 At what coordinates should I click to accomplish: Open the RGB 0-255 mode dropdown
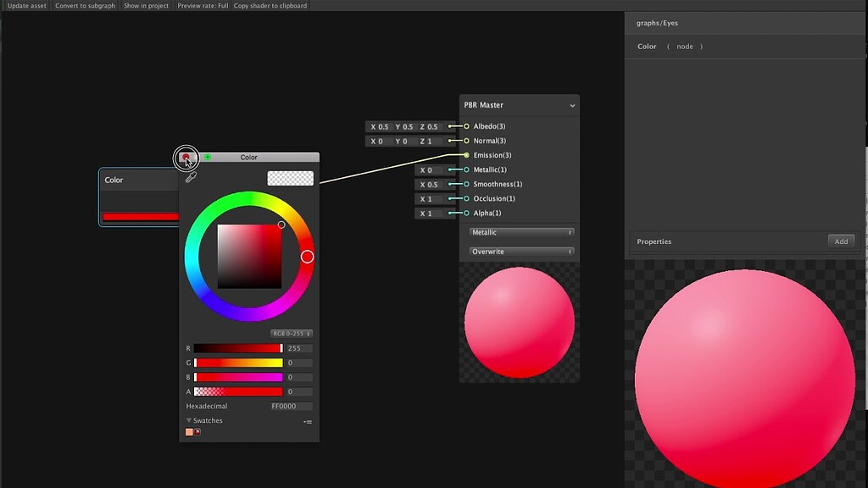pos(291,333)
